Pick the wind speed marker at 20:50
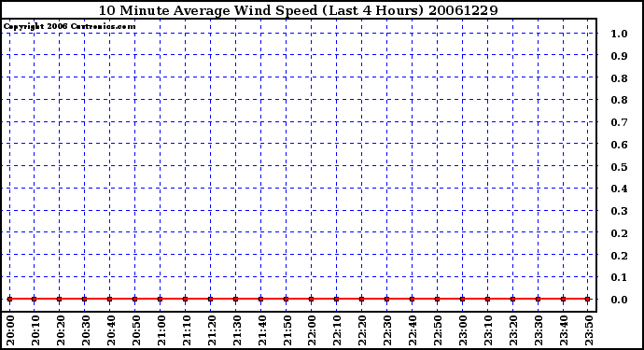 (x=134, y=299)
